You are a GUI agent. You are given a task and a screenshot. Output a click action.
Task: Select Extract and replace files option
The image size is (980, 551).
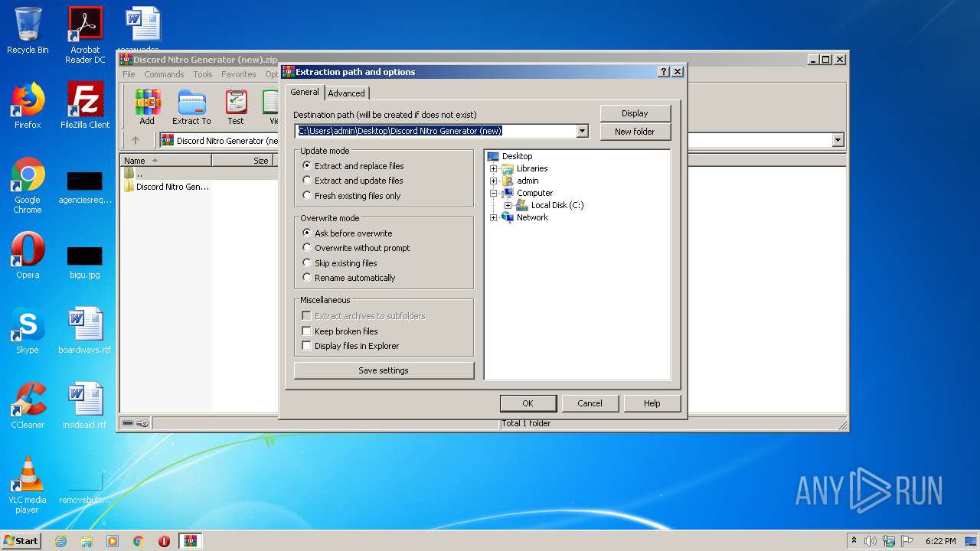pyautogui.click(x=351, y=165)
